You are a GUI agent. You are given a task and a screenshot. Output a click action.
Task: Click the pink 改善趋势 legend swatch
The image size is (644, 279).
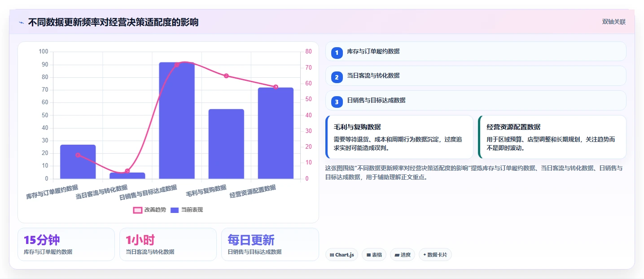[x=138, y=210]
